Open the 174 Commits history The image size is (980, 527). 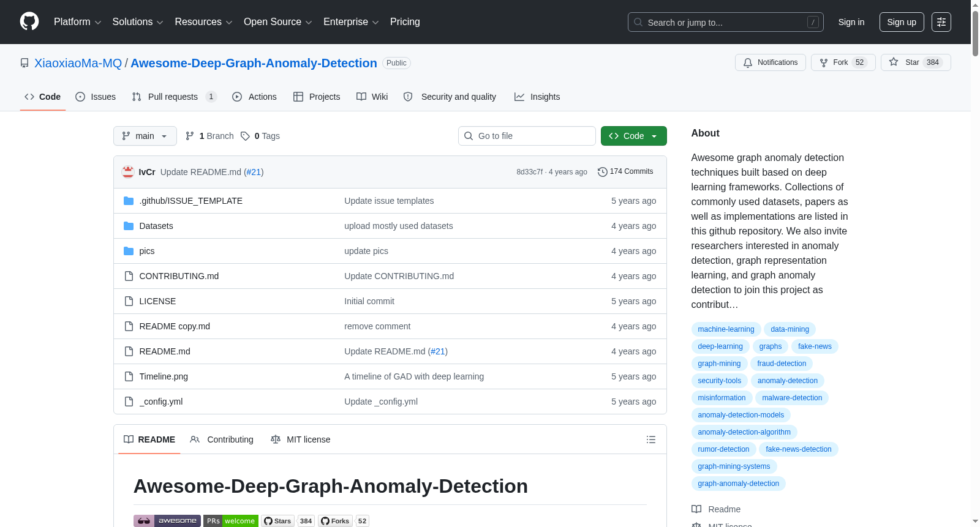click(x=625, y=172)
